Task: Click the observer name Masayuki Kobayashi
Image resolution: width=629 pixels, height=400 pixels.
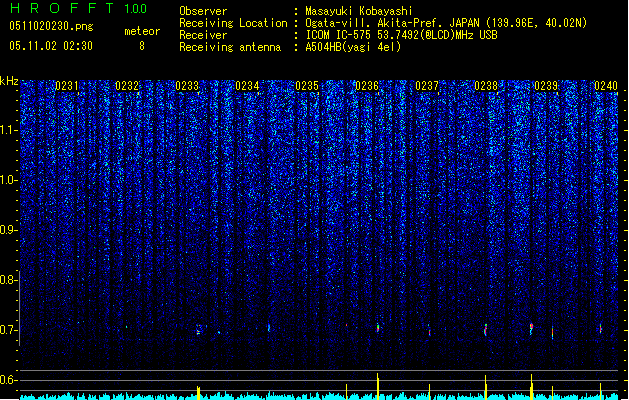Action: [359, 11]
